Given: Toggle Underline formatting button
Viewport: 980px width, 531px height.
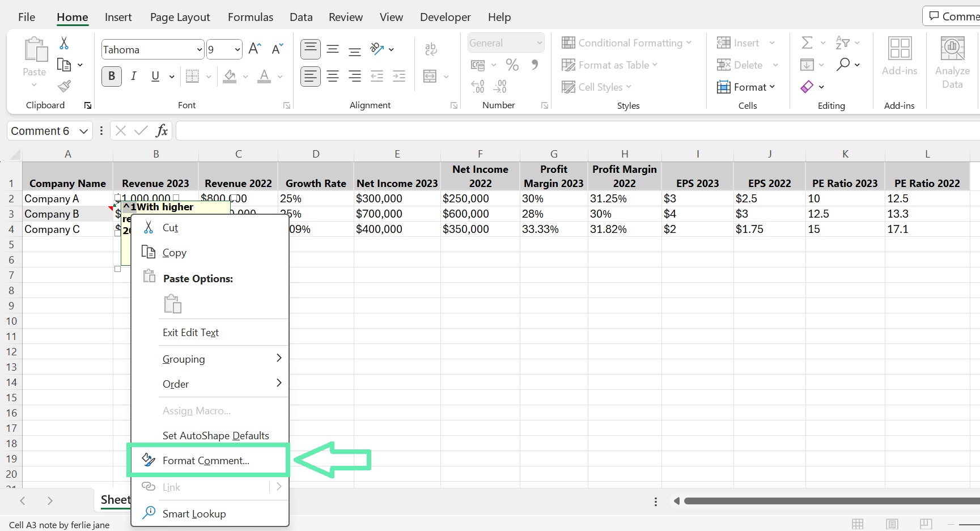Looking at the screenshot, I should tap(155, 76).
